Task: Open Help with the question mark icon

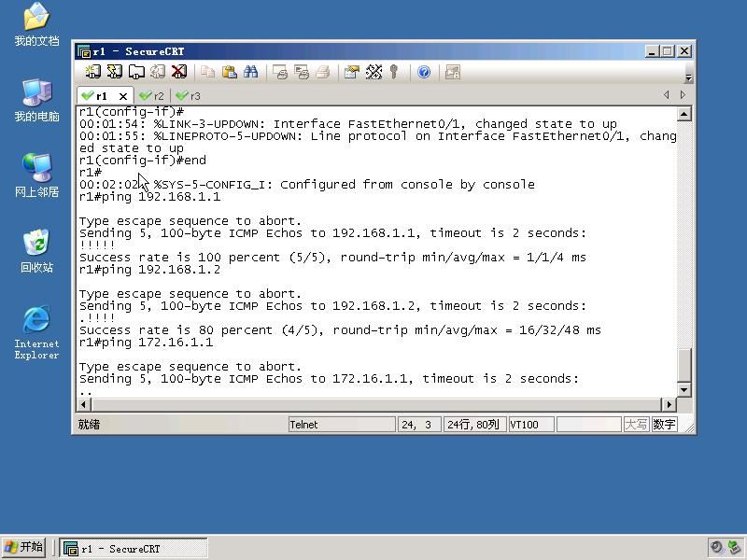Action: [x=424, y=72]
